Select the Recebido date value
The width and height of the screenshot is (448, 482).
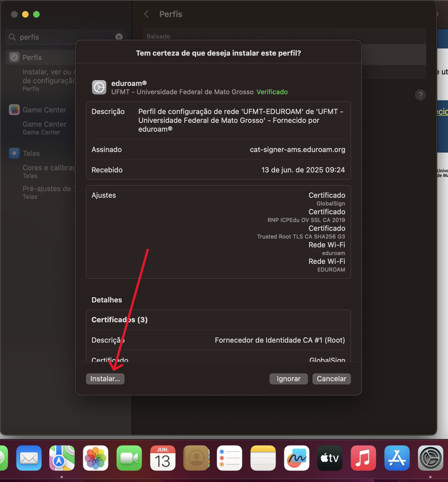click(303, 170)
